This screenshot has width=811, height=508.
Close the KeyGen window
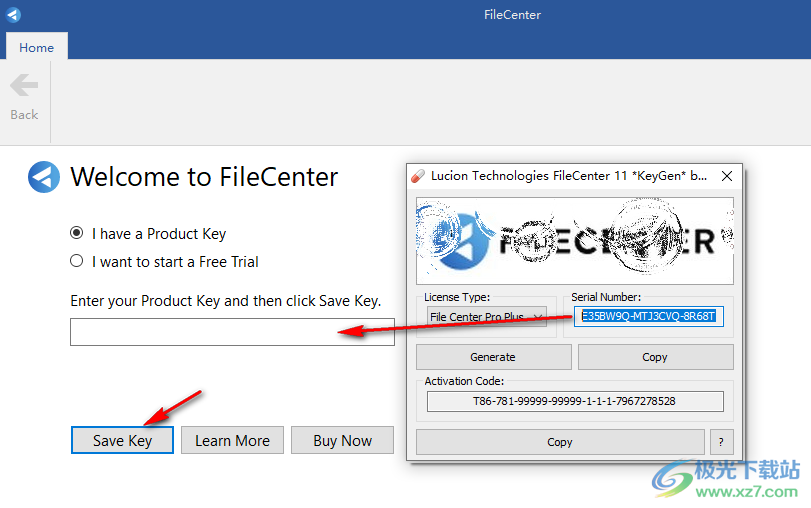[727, 176]
